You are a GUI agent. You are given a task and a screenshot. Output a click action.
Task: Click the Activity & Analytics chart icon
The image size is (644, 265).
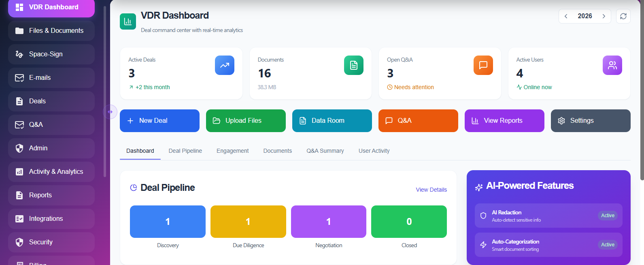click(x=19, y=172)
